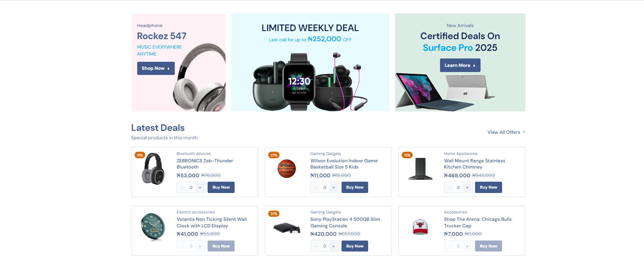644x261 pixels.
Task: Open the Chicago Bulls trucker cap image
Action: 420,227
